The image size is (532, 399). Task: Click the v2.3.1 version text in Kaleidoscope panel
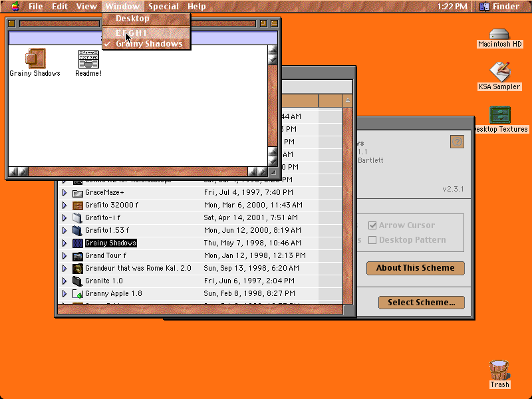click(x=453, y=190)
